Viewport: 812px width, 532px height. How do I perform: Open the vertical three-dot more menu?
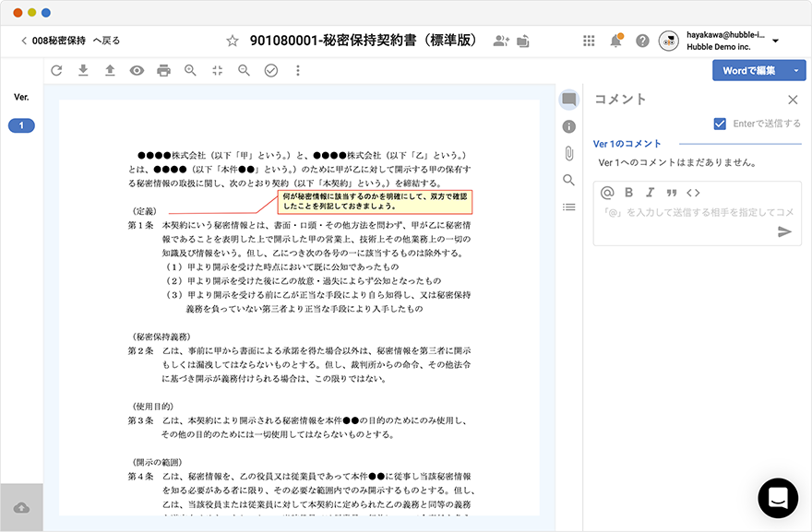point(298,70)
